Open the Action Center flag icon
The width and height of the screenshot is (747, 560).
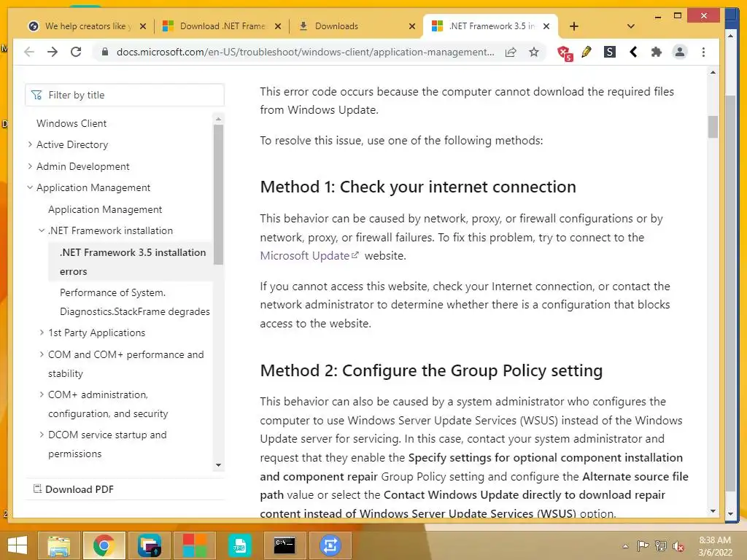coord(643,545)
